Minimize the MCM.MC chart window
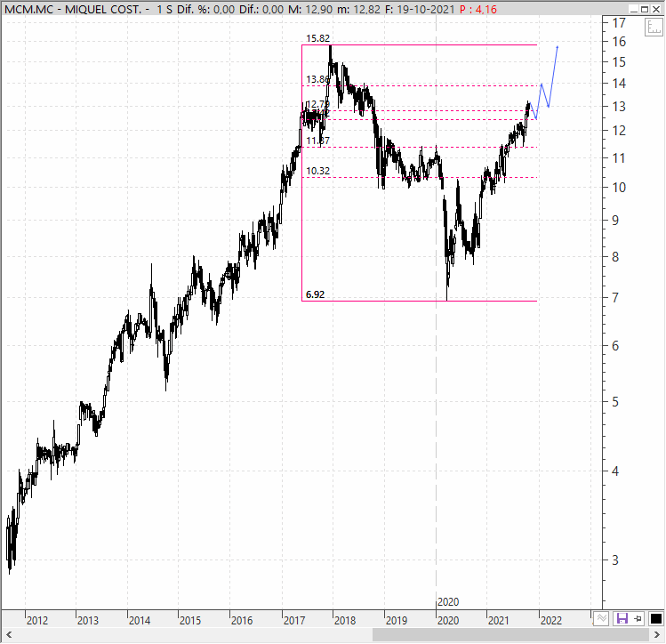 coord(633,10)
